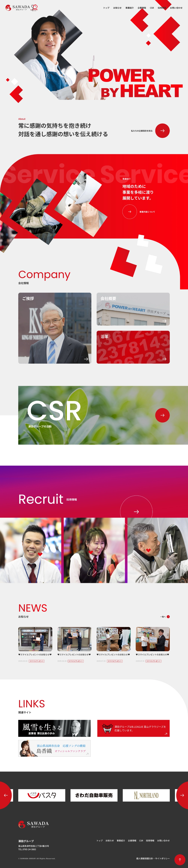This screenshot has height=868, width=188.
Task: Click the SAWADA logo in the header
Action: point(22,7)
